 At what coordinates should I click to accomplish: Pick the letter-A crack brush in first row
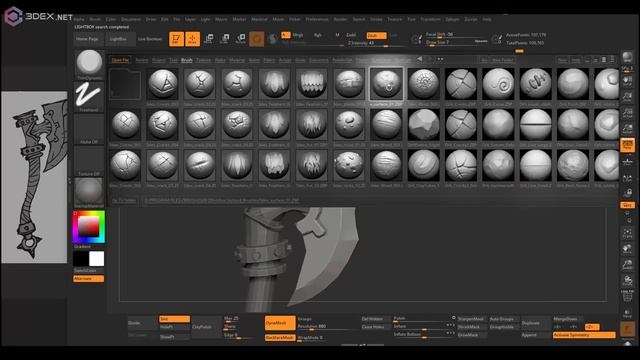[x=162, y=84]
